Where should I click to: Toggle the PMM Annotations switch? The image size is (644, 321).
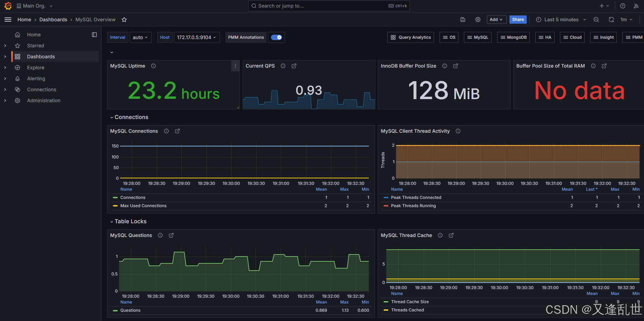pyautogui.click(x=277, y=37)
